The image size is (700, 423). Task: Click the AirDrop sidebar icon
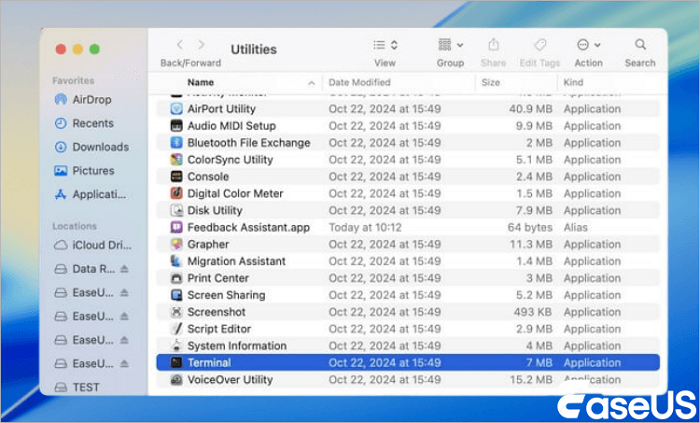[x=60, y=100]
